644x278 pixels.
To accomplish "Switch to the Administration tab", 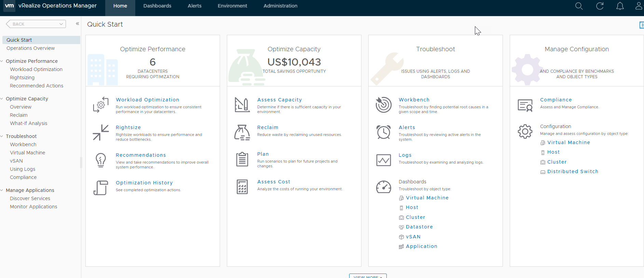I will coord(280,6).
